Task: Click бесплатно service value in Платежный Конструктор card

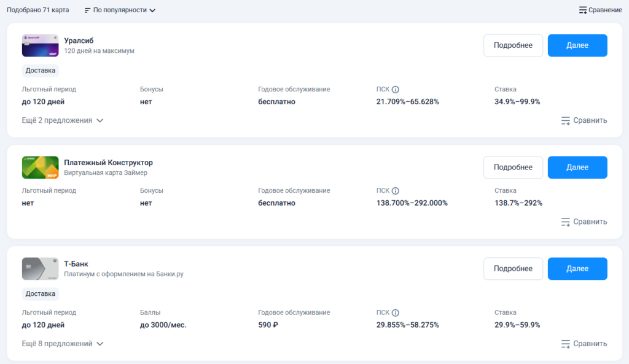Action: pos(277,203)
